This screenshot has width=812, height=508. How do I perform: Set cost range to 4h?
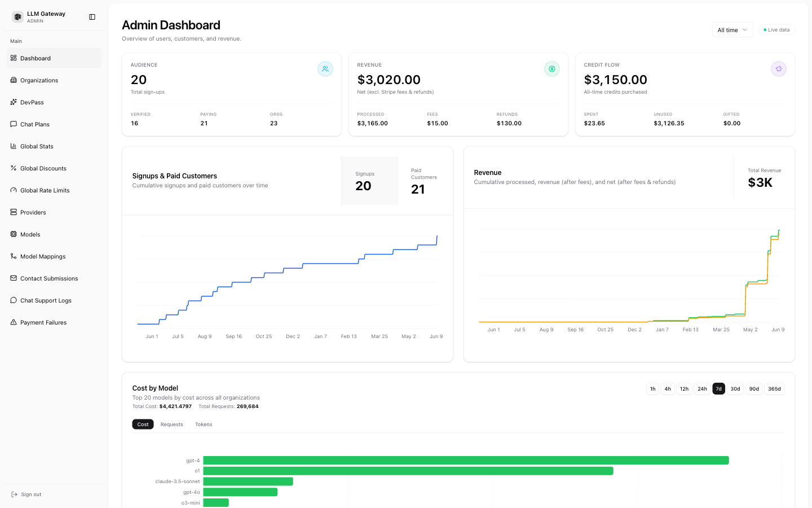(x=668, y=389)
